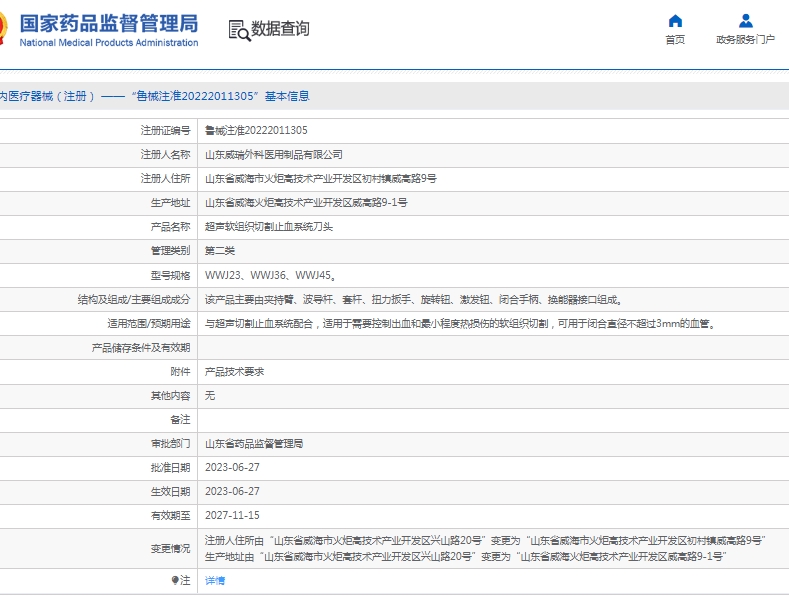The image size is (789, 599).
Task: Select 第二类 management category value
Action: pyautogui.click(x=219, y=251)
